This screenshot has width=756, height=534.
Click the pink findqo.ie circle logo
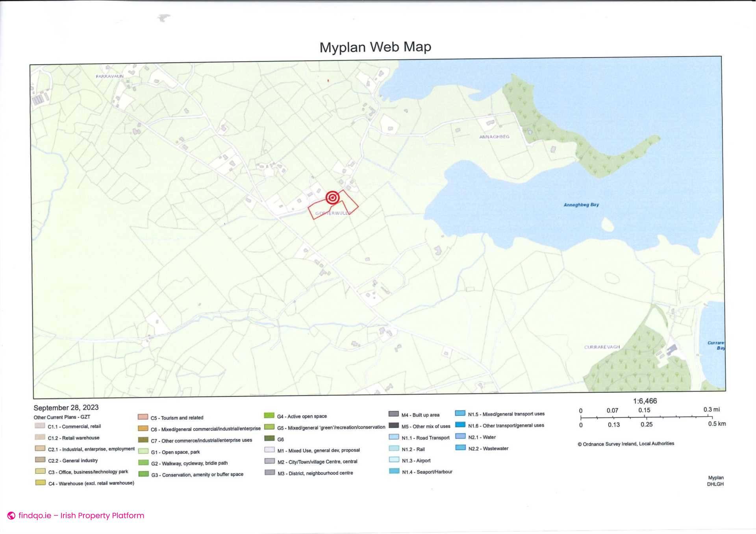(x=11, y=515)
